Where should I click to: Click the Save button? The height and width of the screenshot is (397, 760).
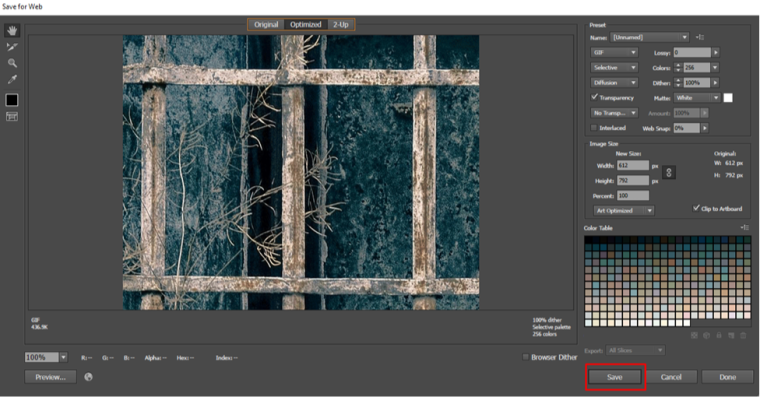tap(615, 377)
